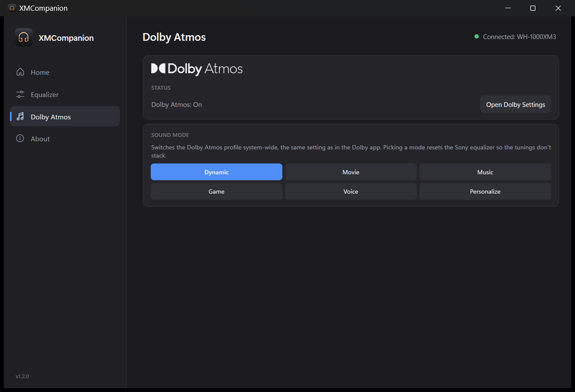Viewport: 575px width, 392px height.
Task: Pick the Game sound mode
Action: (x=217, y=191)
